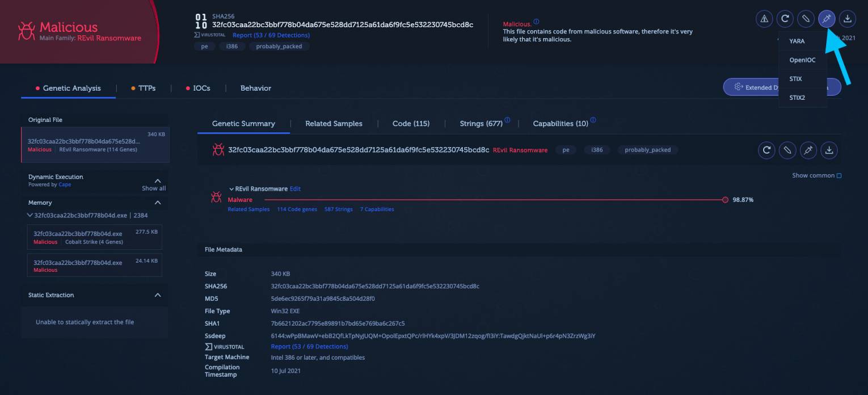The height and width of the screenshot is (395, 868).
Task: Click the info icon beside Malicious verdict text
Action: (x=536, y=22)
